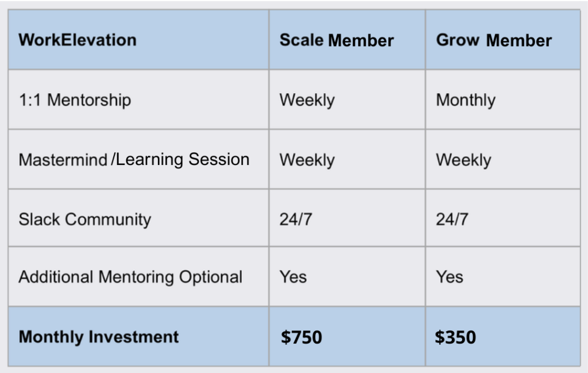Select Yes under Scale Member column

point(347,276)
